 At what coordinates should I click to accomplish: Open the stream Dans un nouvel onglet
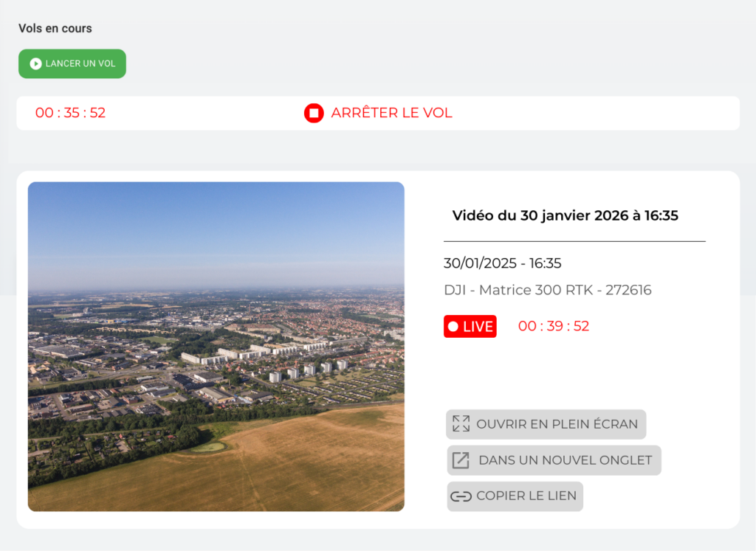point(553,460)
